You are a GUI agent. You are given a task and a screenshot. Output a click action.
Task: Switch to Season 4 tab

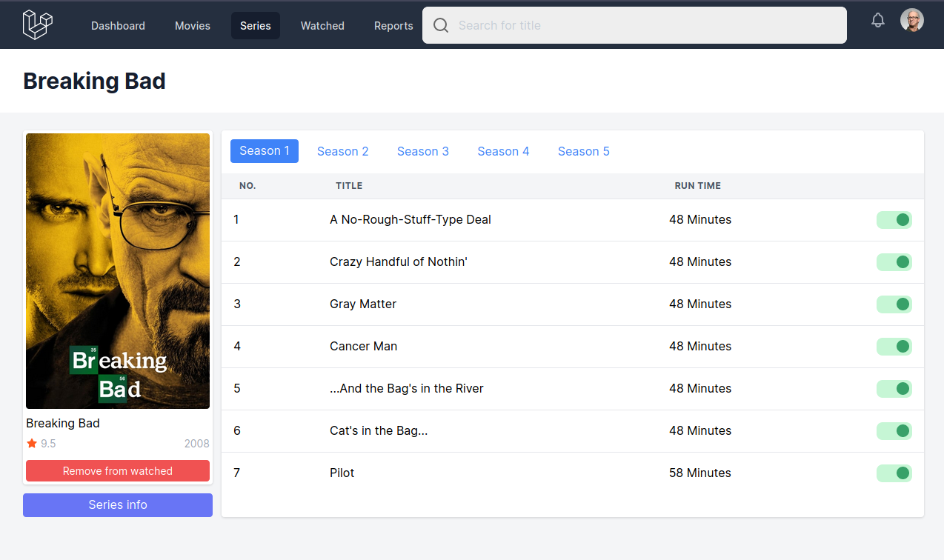[503, 151]
